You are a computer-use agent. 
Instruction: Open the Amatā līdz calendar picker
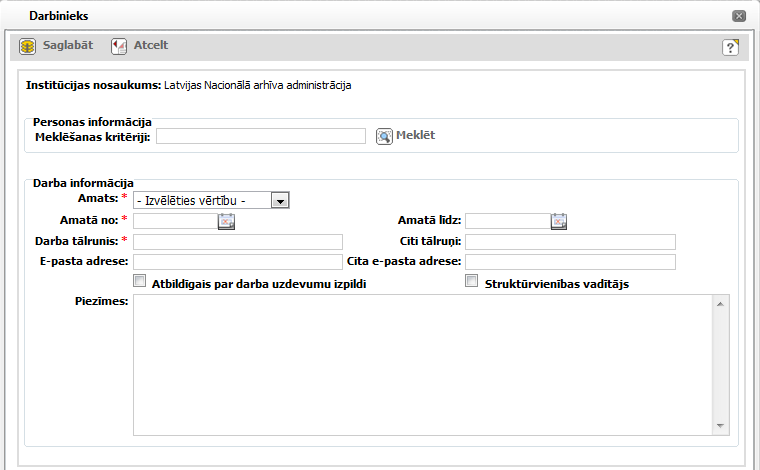pos(558,221)
